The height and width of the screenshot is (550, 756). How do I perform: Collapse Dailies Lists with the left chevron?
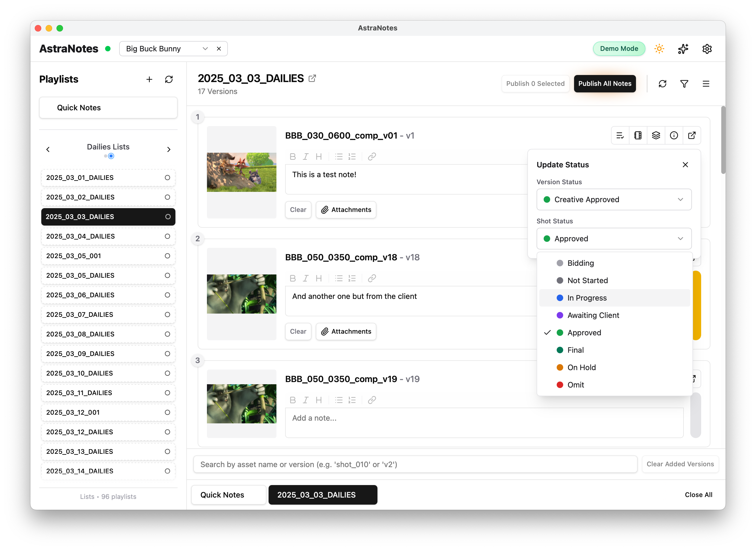pyautogui.click(x=48, y=149)
